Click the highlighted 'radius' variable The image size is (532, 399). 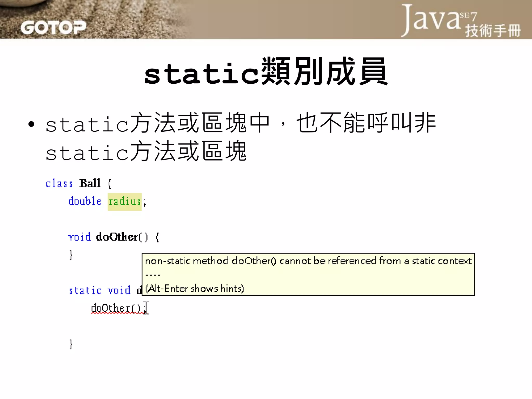(125, 202)
